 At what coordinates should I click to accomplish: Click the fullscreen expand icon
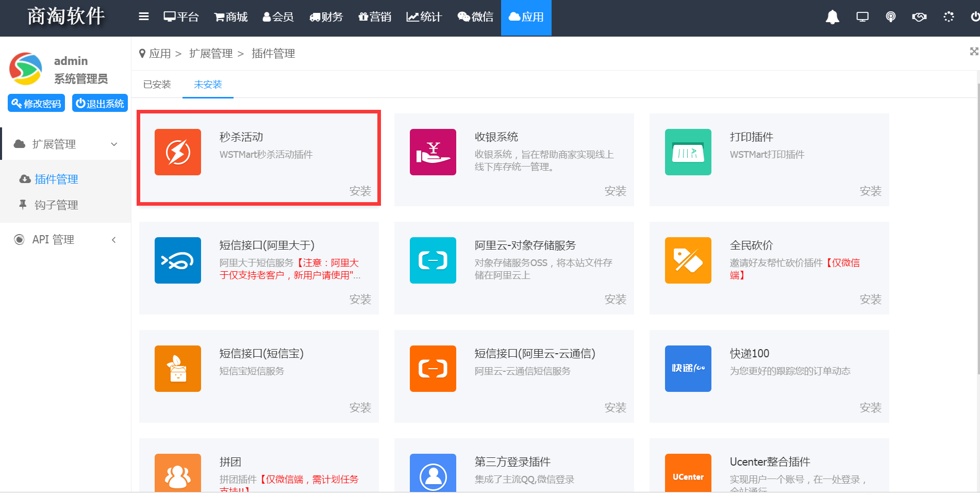(974, 51)
